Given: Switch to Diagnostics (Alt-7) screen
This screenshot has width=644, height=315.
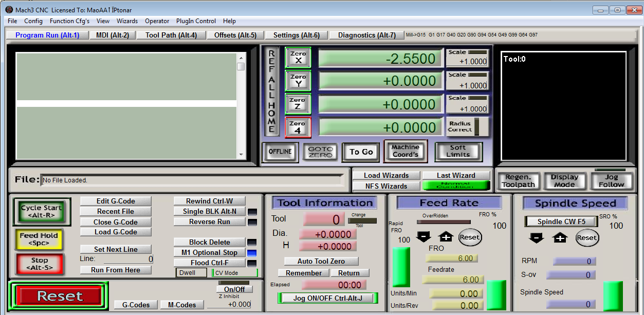Looking at the screenshot, I should 366,35.
